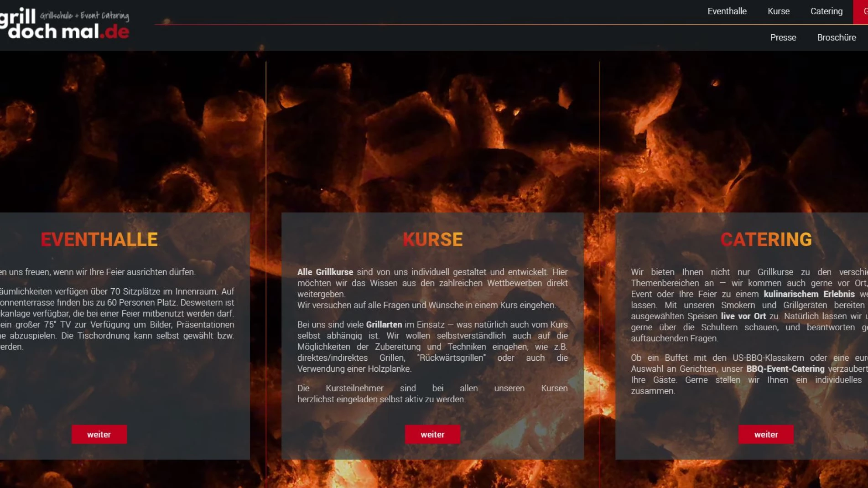Click the CATERING card heading

[766, 240]
